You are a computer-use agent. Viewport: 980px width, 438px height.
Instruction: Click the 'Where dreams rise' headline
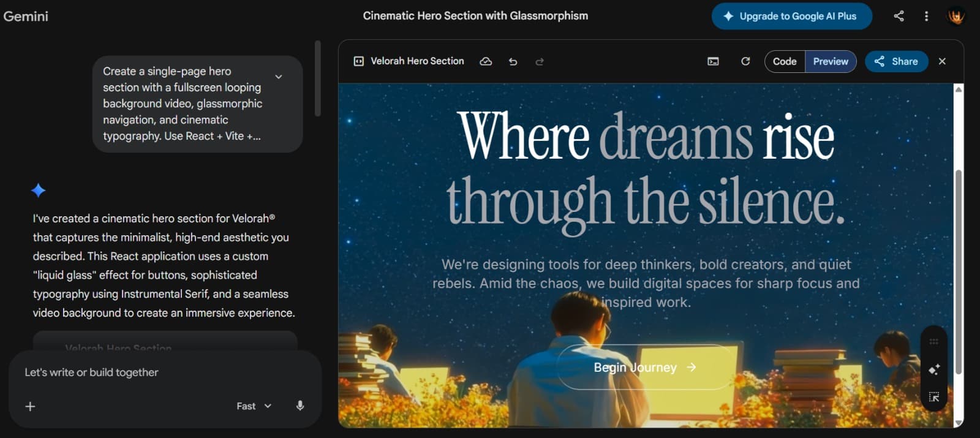click(x=646, y=136)
